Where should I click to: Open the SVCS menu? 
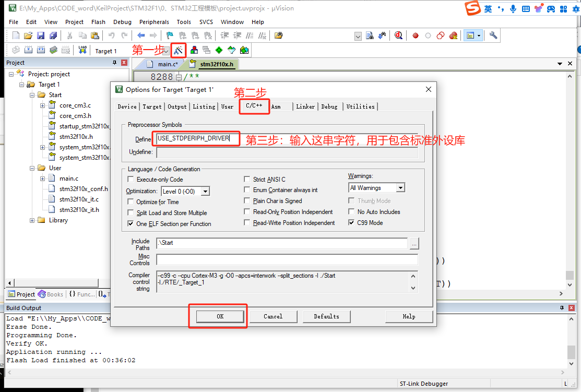click(206, 22)
